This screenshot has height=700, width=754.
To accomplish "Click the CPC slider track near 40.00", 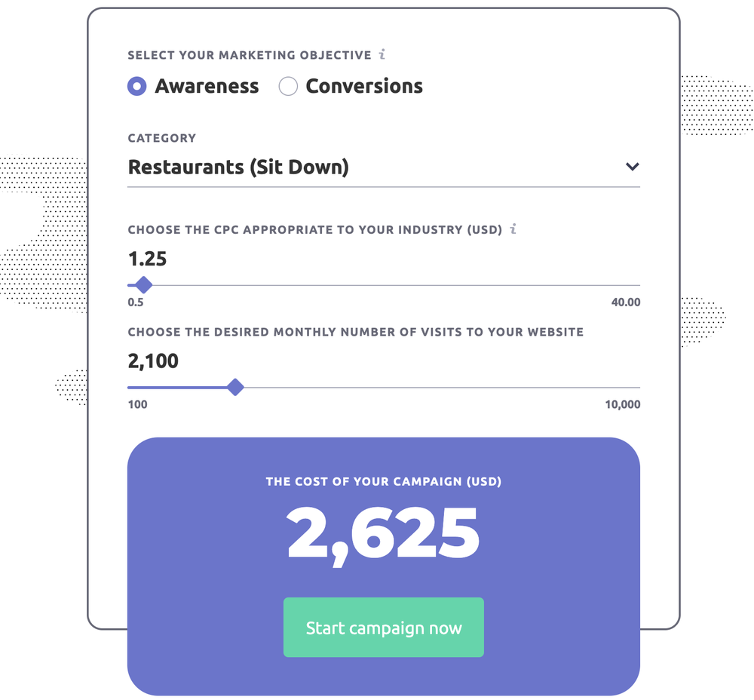I will pos(625,285).
